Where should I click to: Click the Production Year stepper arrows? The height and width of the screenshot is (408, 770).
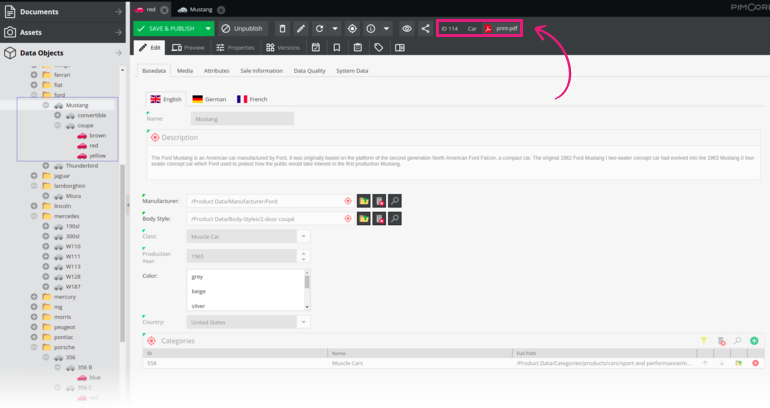pyautogui.click(x=303, y=256)
